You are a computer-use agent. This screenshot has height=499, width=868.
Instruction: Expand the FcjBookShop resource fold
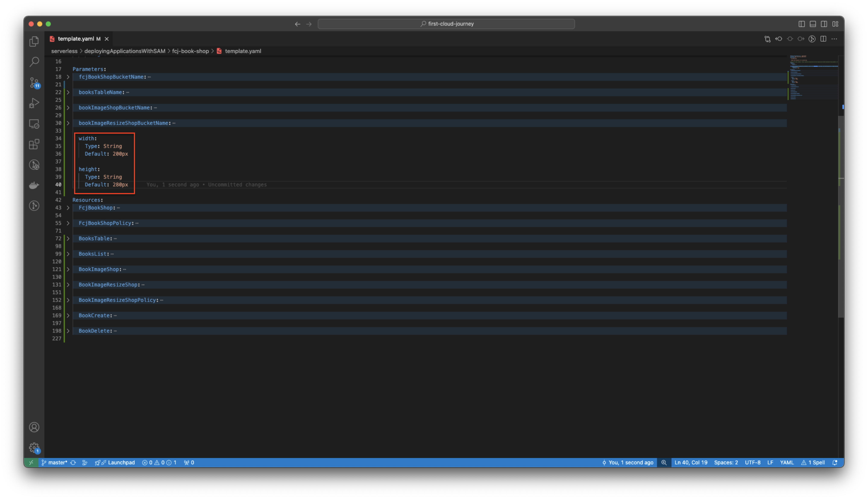pyautogui.click(x=68, y=208)
